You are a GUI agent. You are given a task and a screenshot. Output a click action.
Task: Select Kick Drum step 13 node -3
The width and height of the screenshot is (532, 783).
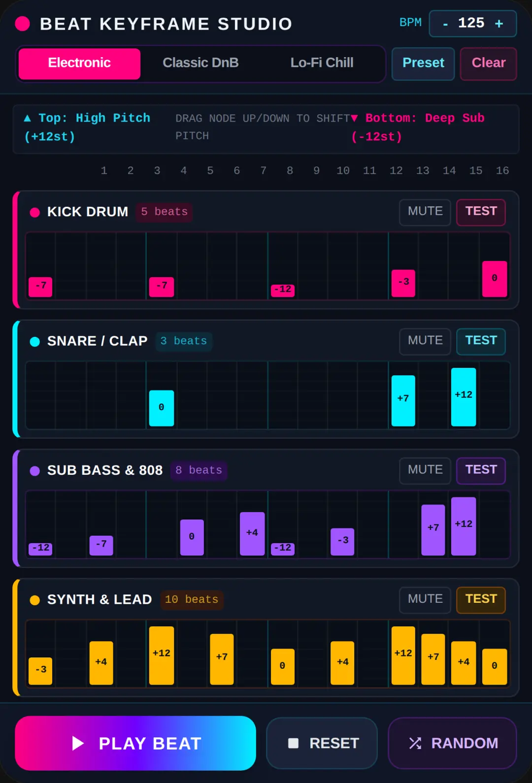(x=403, y=283)
